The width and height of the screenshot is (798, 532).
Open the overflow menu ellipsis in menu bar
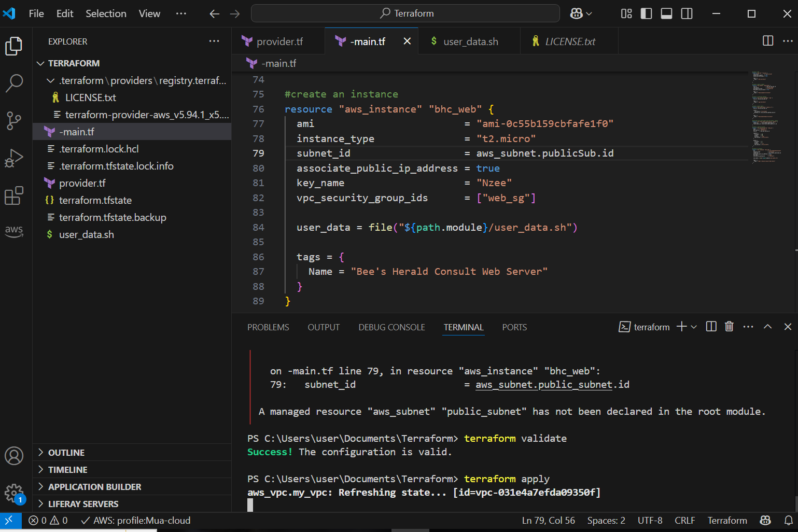tap(181, 13)
